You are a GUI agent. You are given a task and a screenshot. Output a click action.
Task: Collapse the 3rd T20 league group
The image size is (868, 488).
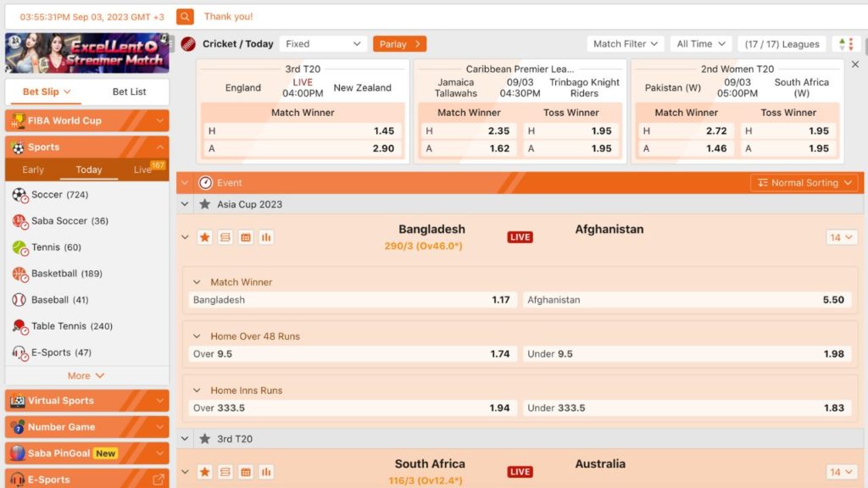tap(185, 439)
